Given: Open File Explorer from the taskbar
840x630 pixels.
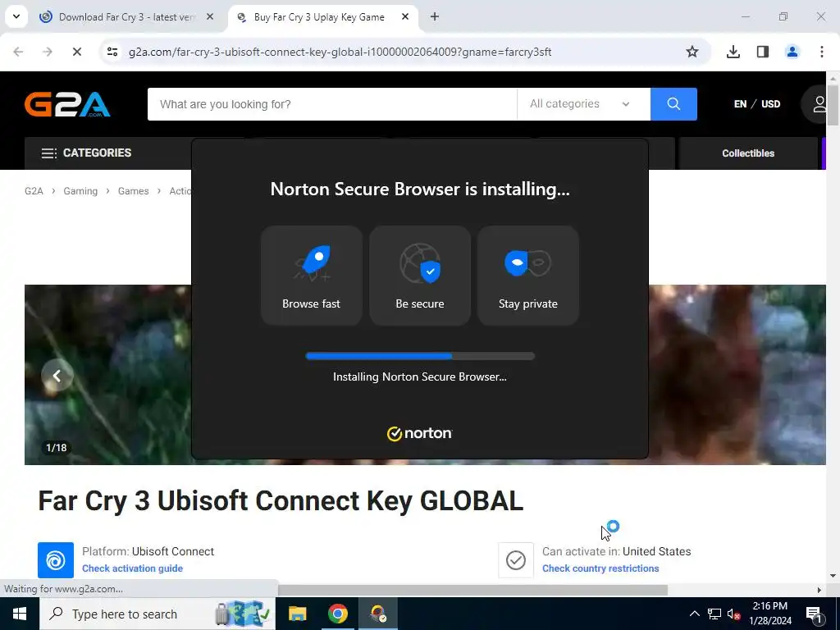Looking at the screenshot, I should pos(297,614).
